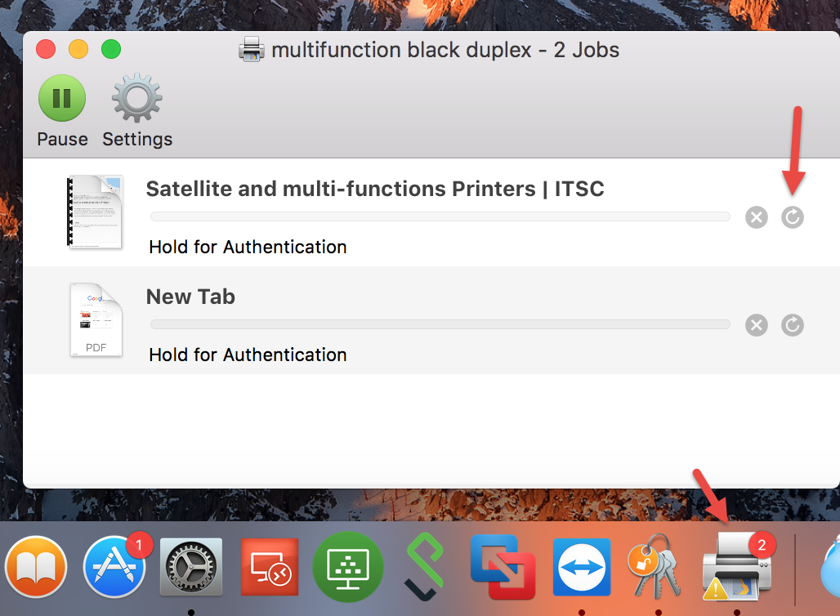Open App Store with update badge
Viewport: 840px width, 616px height.
(x=114, y=567)
